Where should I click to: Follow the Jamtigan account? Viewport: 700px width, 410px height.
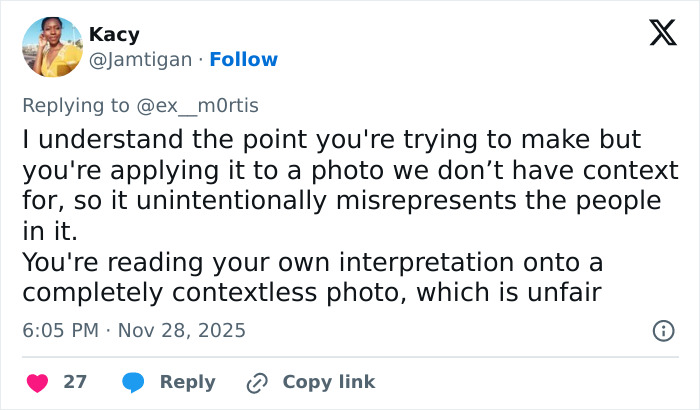click(243, 60)
